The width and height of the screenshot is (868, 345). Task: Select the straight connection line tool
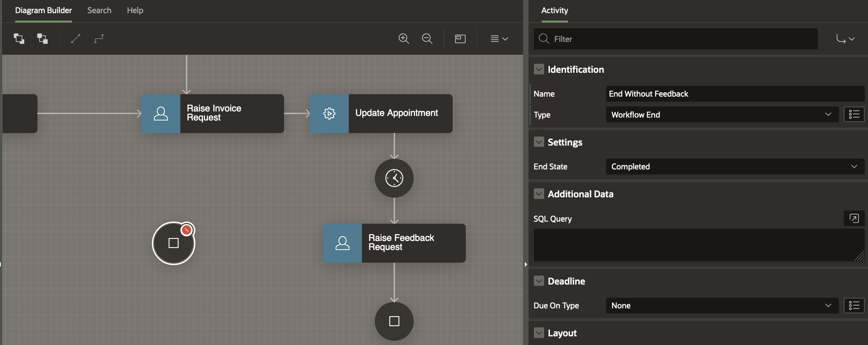click(75, 39)
